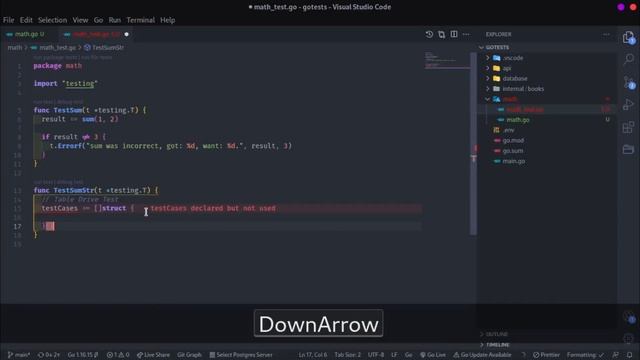This screenshot has width=640, height=360.
Task: Click code lens above TestSumStr function
Action: [x=58, y=182]
